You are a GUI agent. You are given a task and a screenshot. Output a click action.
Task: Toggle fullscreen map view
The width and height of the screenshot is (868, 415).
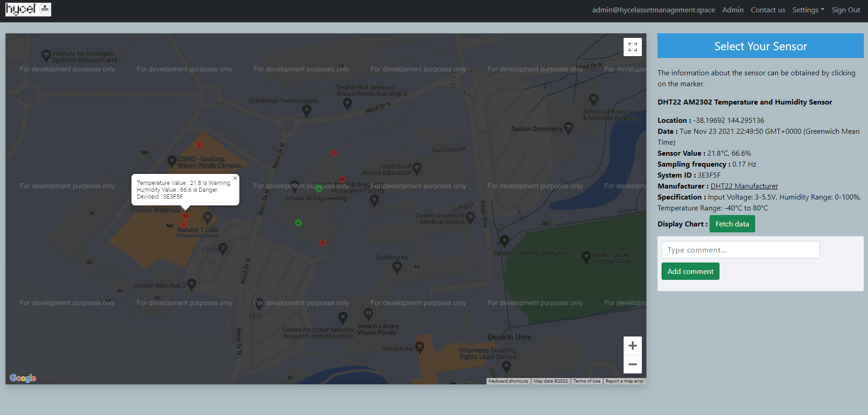632,47
